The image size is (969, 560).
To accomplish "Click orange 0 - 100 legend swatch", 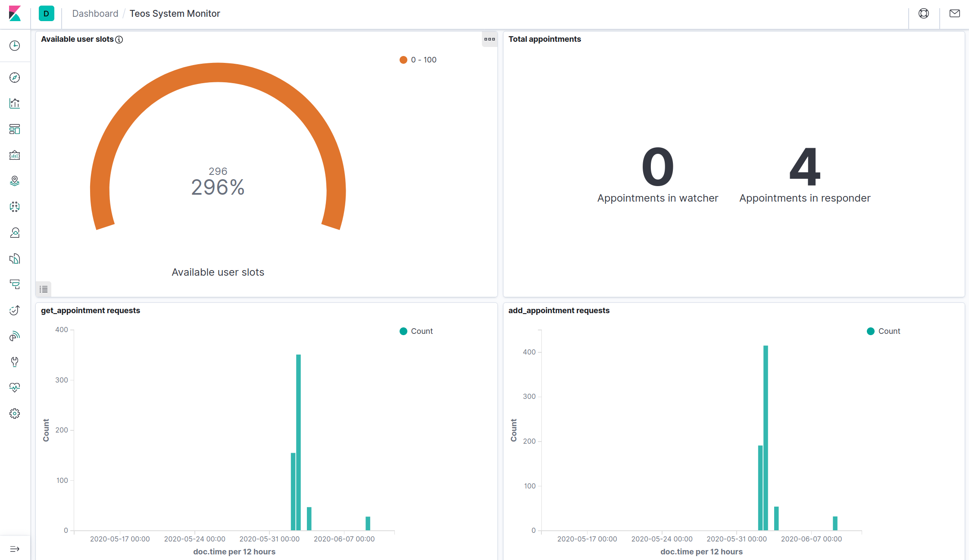I will (403, 60).
